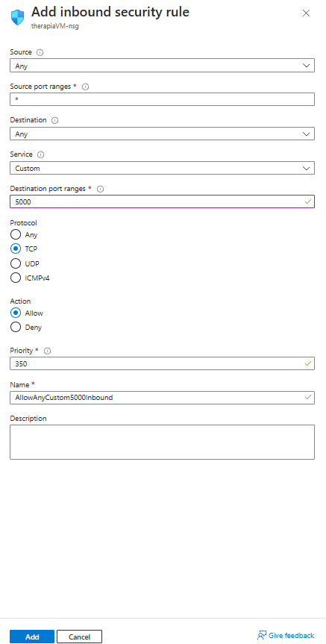Viewport: 326px width, 644px height.
Task: Select the UDP protocol option
Action: tap(16, 263)
